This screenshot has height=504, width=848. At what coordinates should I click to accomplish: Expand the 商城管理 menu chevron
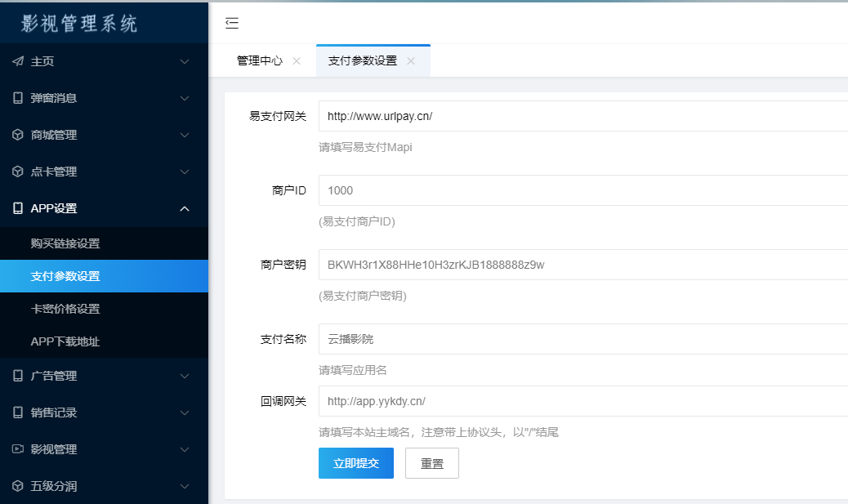click(185, 136)
